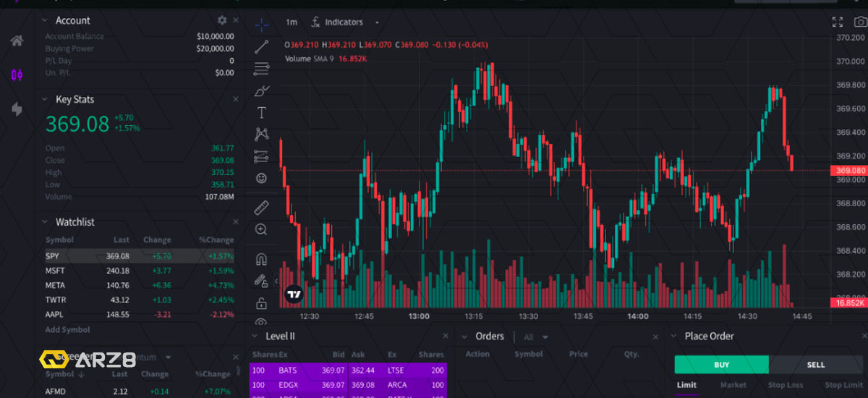
Task: Go to Home in left sidebar
Action: coord(17,41)
